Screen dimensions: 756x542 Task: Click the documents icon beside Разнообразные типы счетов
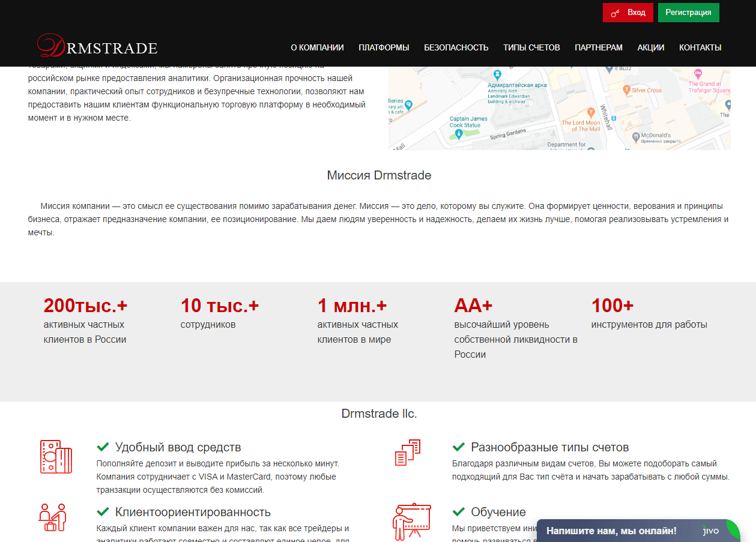coord(407,453)
